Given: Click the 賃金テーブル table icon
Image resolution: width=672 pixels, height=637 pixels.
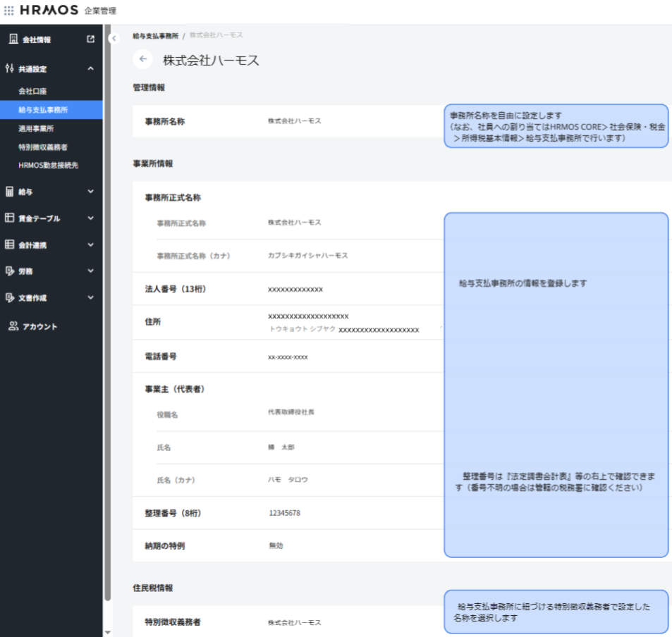Looking at the screenshot, I should [10, 218].
